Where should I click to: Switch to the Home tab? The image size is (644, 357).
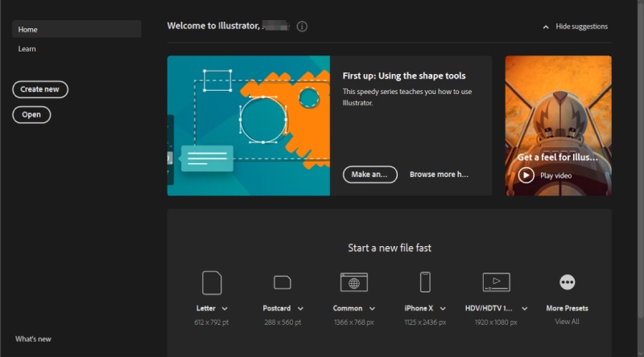[76, 30]
